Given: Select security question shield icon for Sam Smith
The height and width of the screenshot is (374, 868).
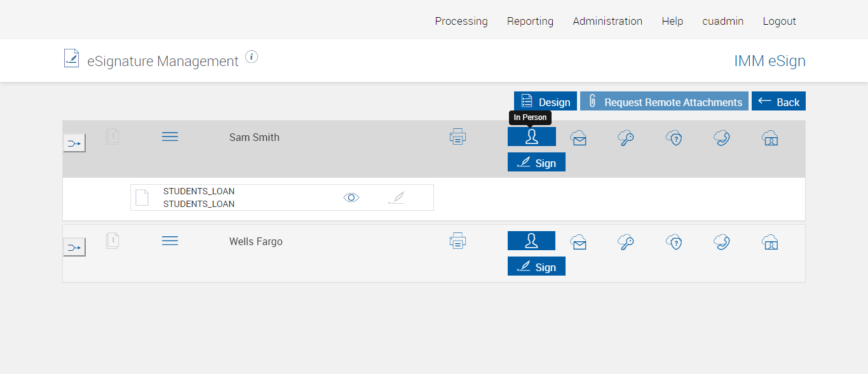Looking at the screenshot, I should 674,138.
